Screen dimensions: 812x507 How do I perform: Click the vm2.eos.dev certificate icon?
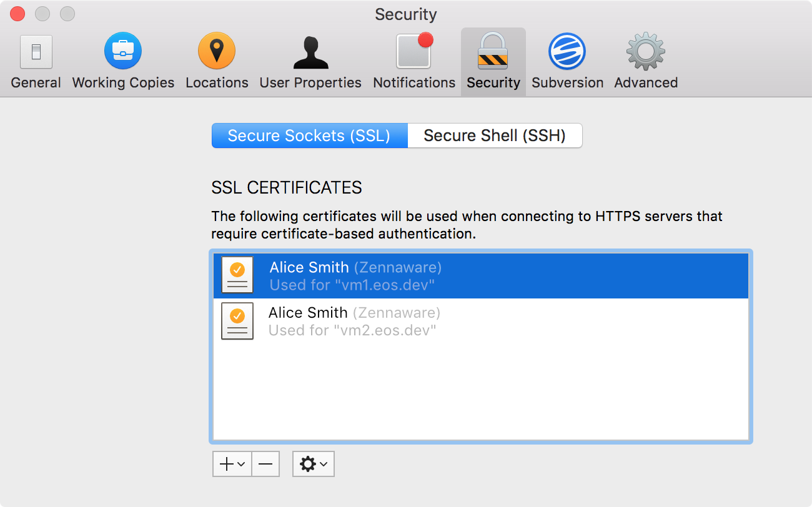click(x=237, y=321)
